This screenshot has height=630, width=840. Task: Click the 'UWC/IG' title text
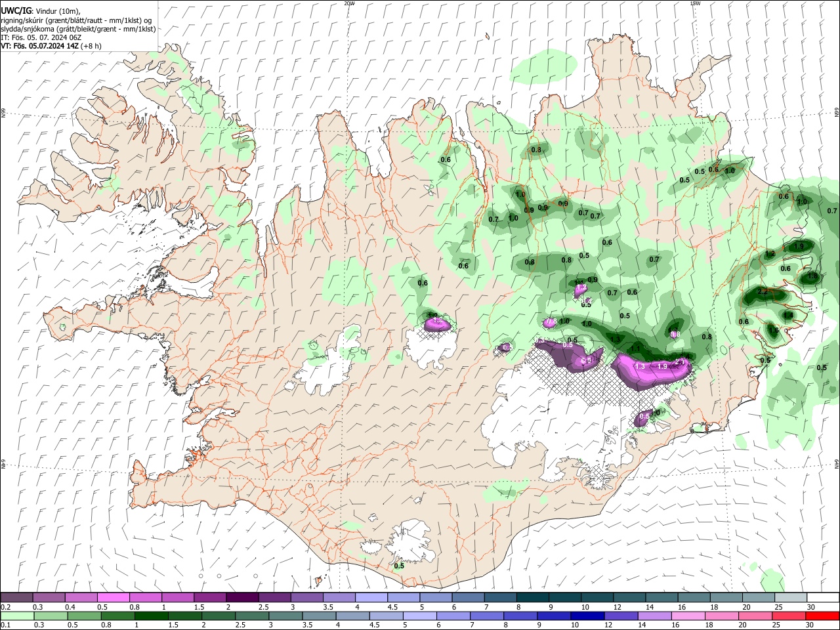[x=16, y=11]
